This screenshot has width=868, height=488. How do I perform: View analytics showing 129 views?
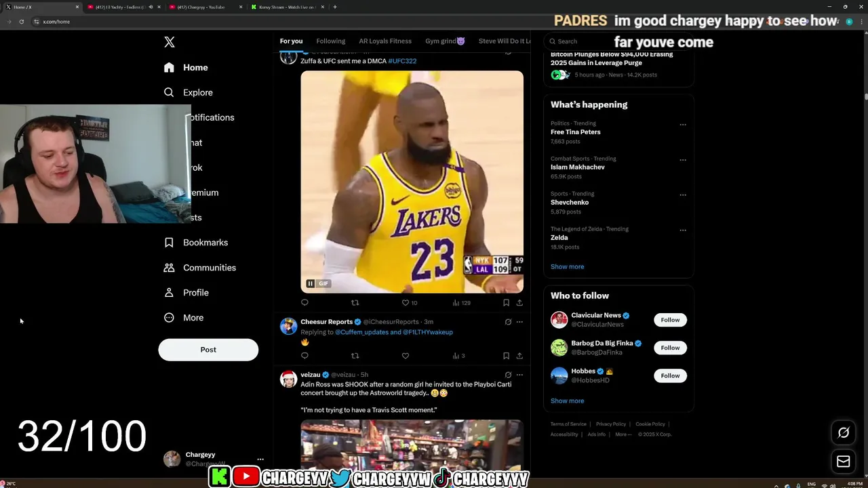click(462, 303)
